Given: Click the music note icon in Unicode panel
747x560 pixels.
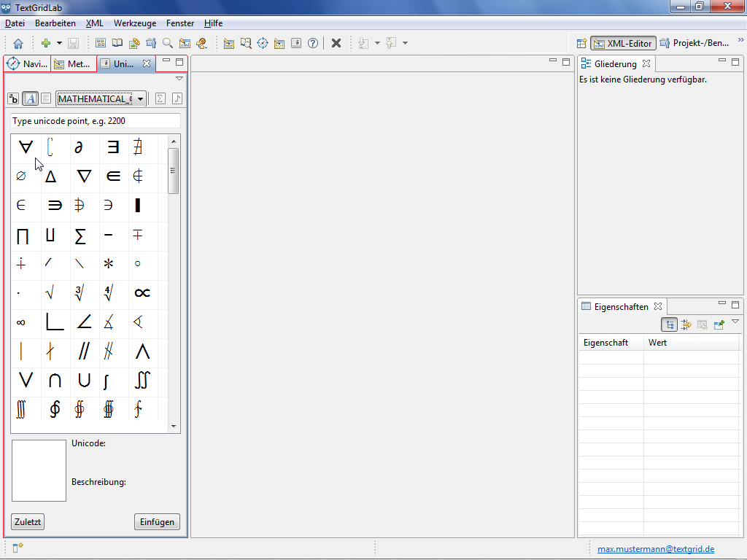Looking at the screenshot, I should pos(177,98).
